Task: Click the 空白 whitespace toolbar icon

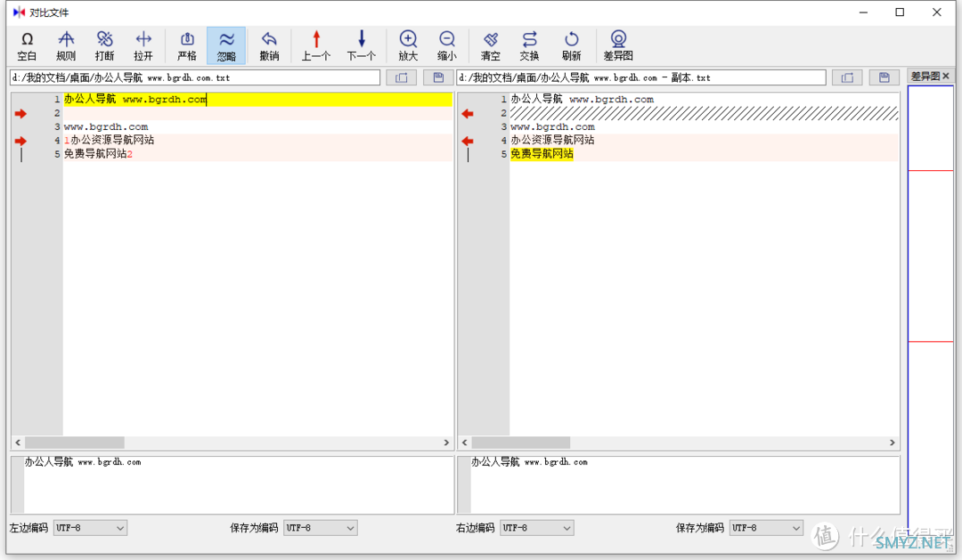Action: tap(27, 46)
